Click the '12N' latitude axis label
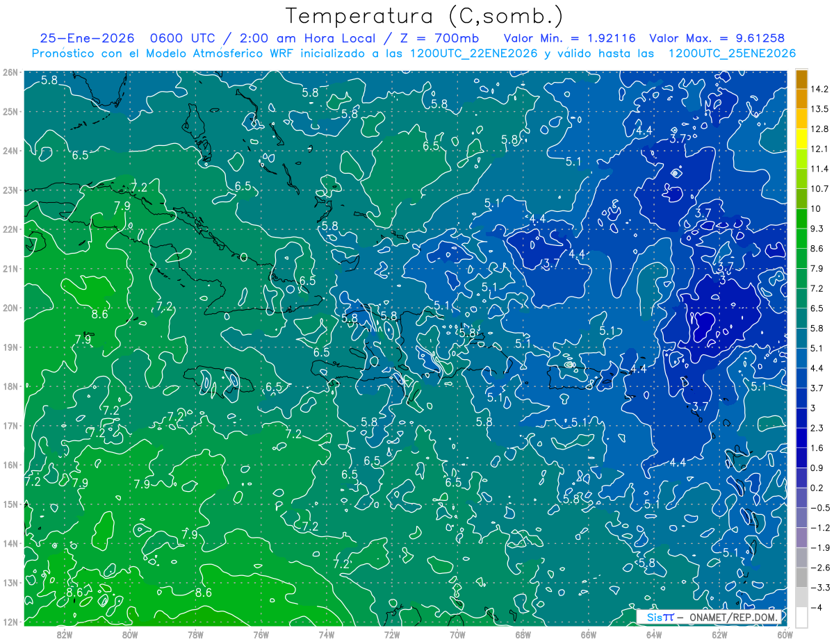The height and width of the screenshot is (644, 834). click(10, 622)
